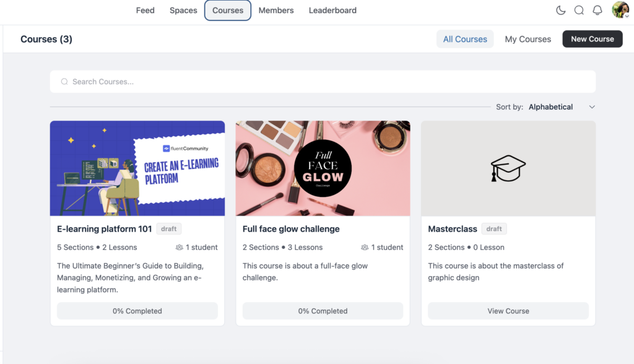Click View Course on the Masterclass card

[x=508, y=311]
